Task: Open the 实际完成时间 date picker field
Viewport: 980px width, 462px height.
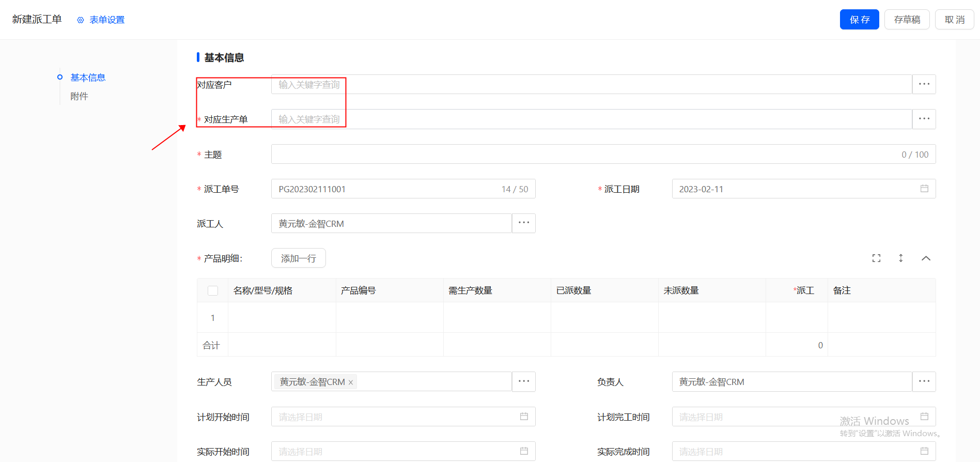Action: click(804, 451)
